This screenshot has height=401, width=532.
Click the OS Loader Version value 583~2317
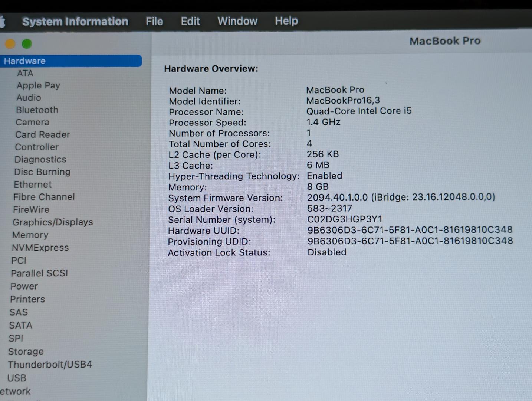point(329,208)
